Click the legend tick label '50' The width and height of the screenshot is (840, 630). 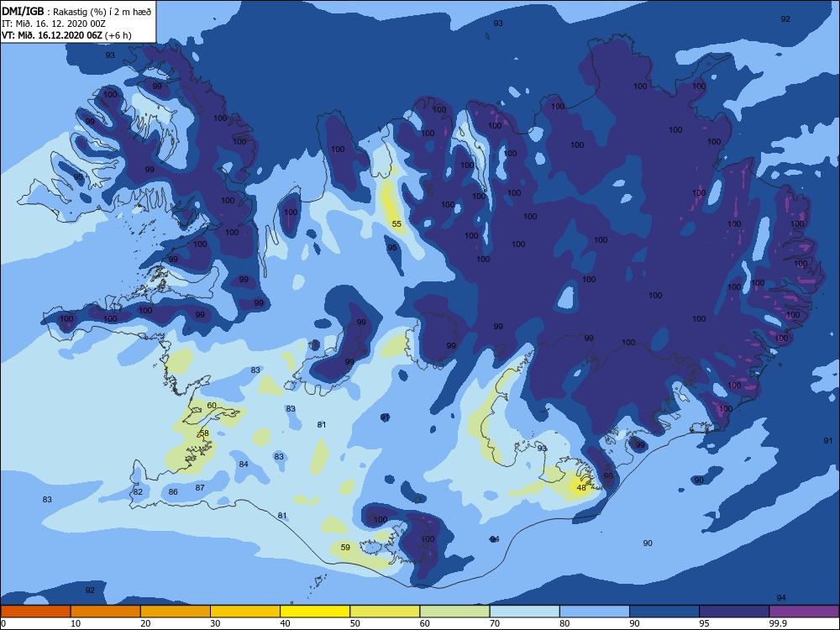(355, 623)
